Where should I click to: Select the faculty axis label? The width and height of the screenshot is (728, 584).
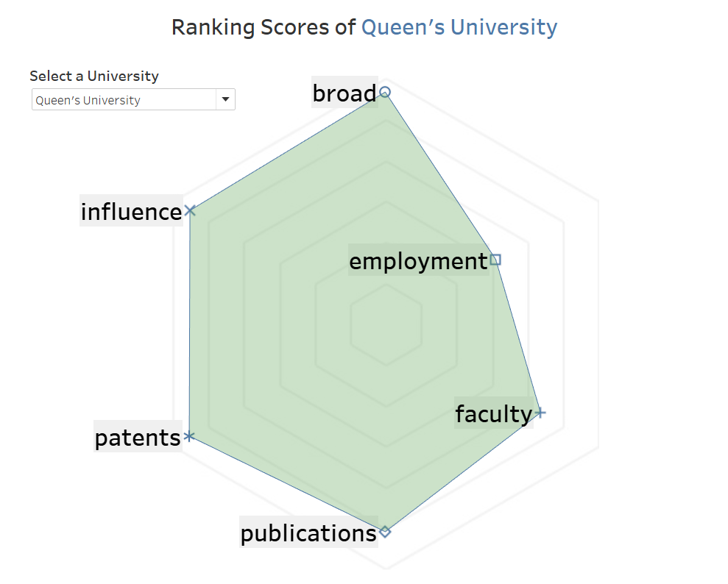pyautogui.click(x=493, y=413)
